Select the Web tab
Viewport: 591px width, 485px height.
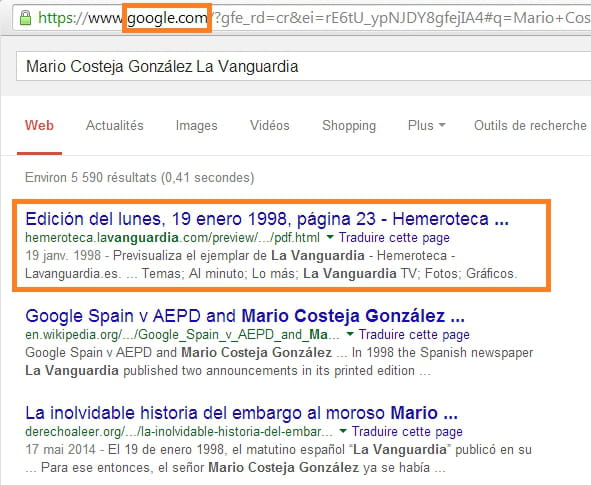coord(39,125)
